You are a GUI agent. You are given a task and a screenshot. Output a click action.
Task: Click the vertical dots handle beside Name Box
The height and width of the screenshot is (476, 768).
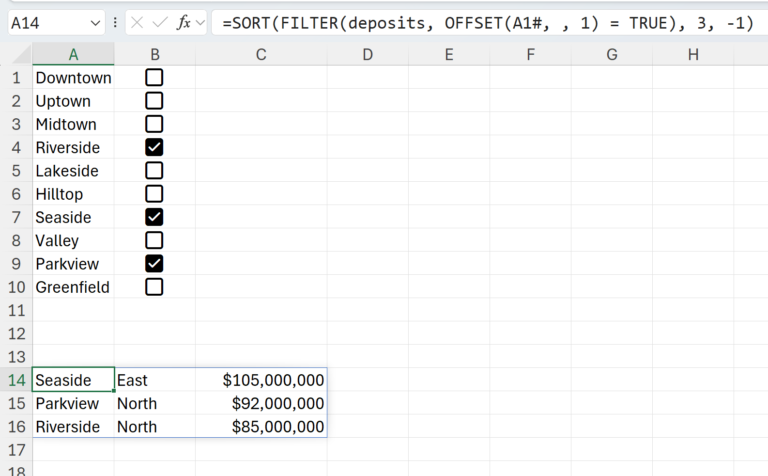pos(115,23)
